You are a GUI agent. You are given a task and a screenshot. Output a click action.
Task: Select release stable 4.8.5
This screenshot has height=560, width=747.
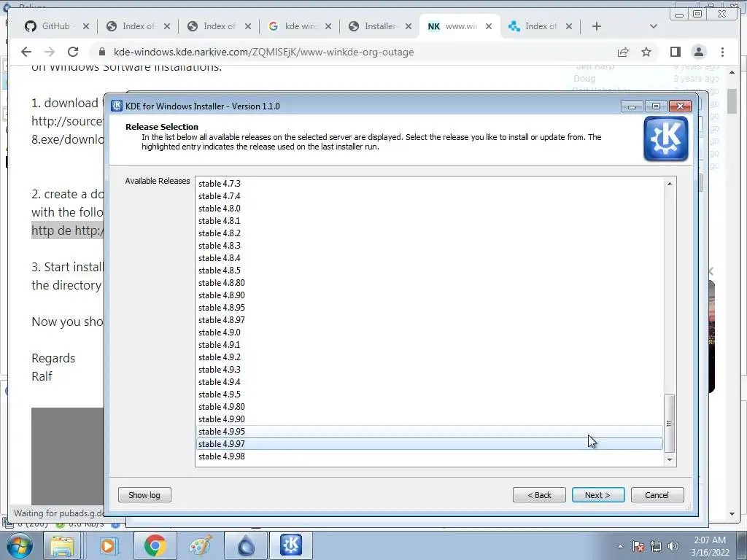[429, 271]
